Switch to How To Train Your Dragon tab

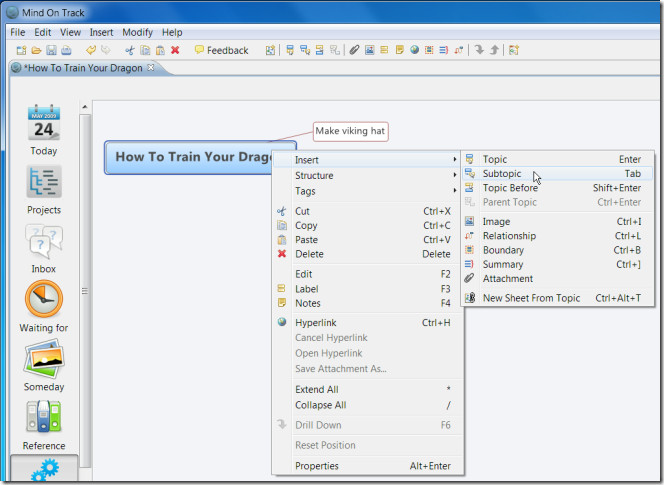click(x=83, y=68)
